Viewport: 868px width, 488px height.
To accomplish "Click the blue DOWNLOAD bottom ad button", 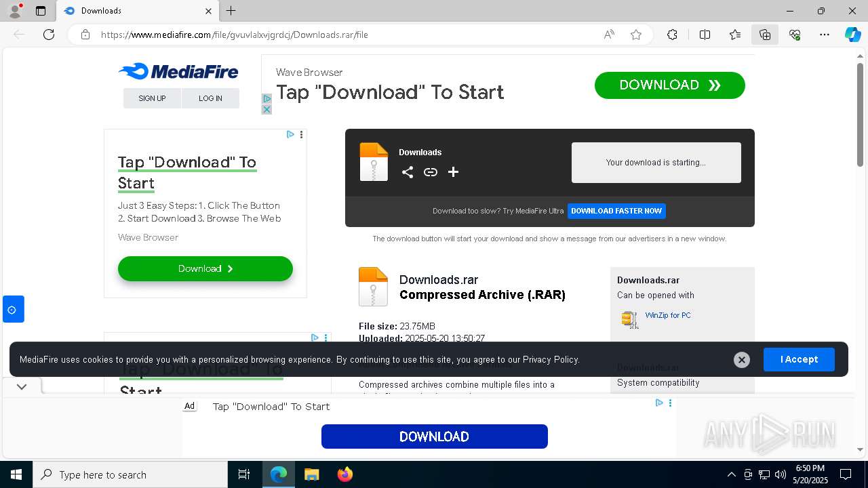I will click(x=434, y=436).
